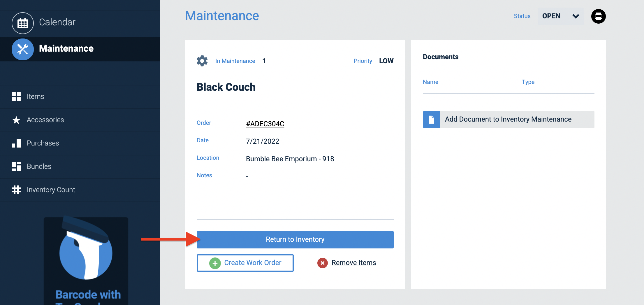
Task: Click green plus icon for work order
Action: 215,263
